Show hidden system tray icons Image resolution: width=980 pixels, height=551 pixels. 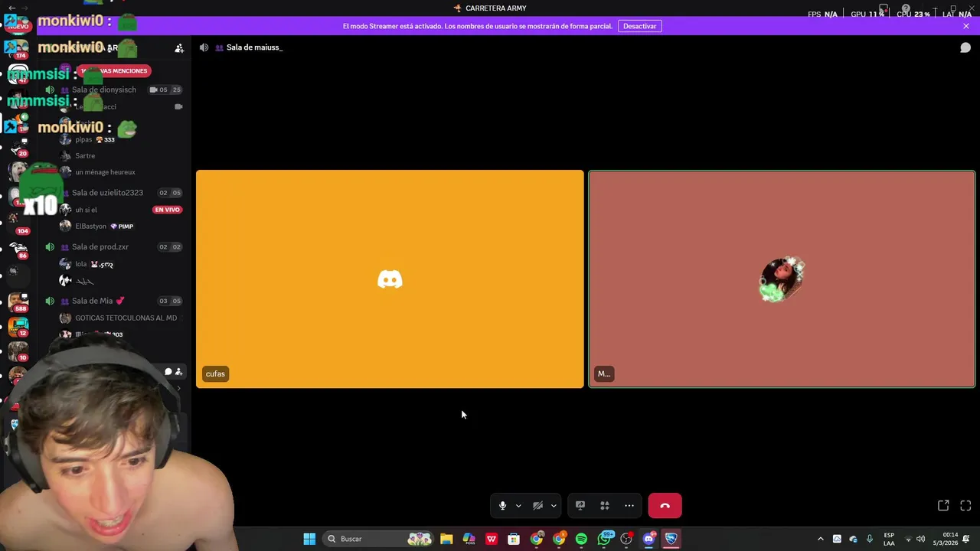pyautogui.click(x=821, y=539)
